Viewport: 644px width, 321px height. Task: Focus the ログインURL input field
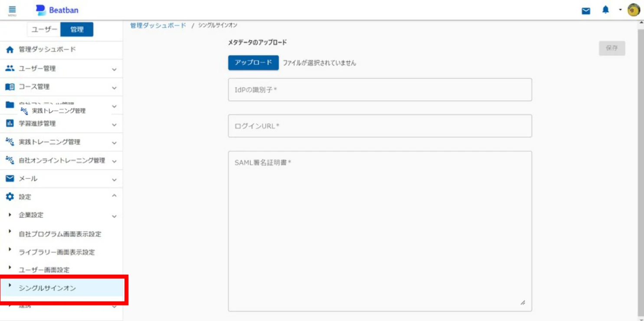pyautogui.click(x=380, y=126)
